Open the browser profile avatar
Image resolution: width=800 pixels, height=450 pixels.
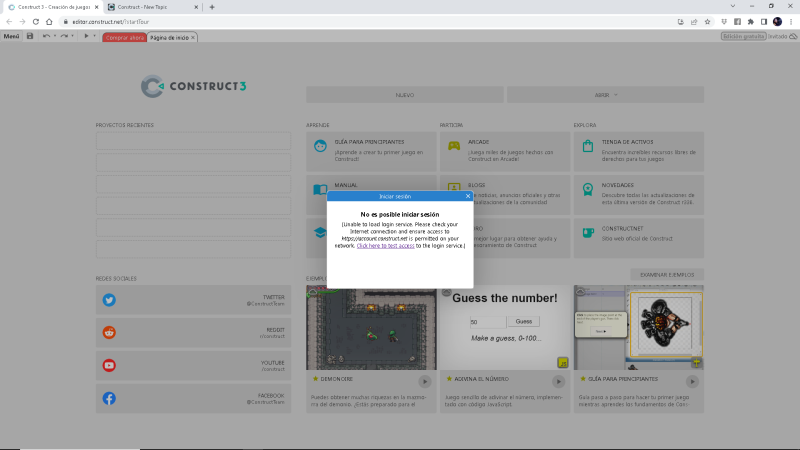pyautogui.click(x=778, y=22)
